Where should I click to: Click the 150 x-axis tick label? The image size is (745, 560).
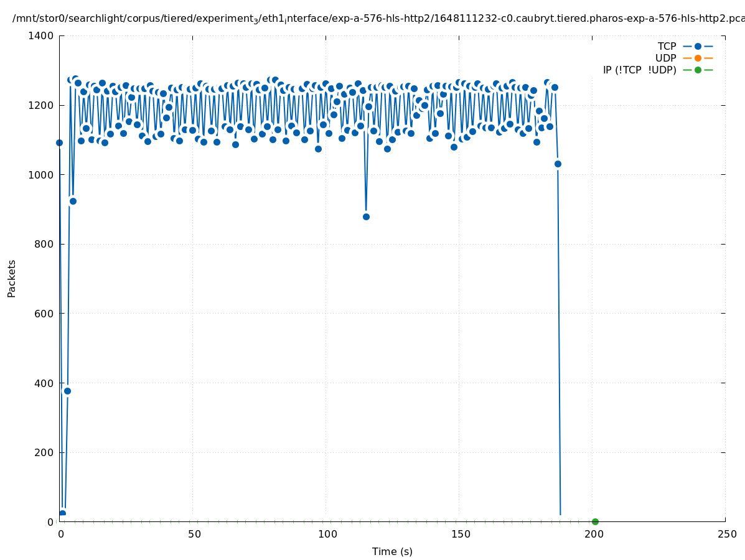pos(461,534)
